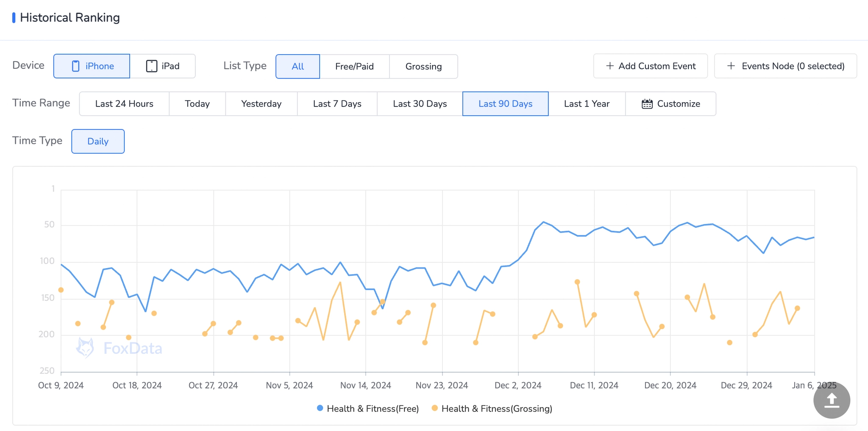Click the plus icon on Events Node

[x=731, y=66]
